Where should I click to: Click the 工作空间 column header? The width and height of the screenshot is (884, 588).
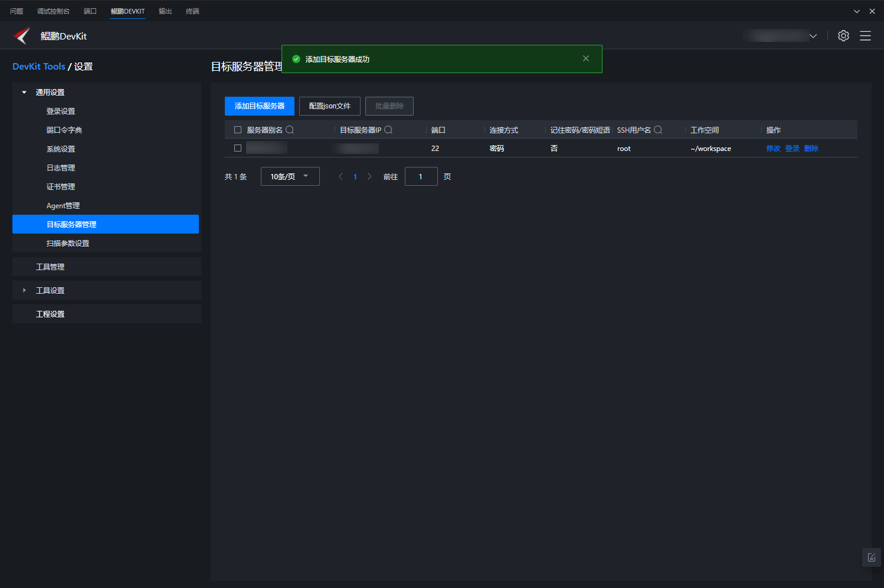[705, 130]
